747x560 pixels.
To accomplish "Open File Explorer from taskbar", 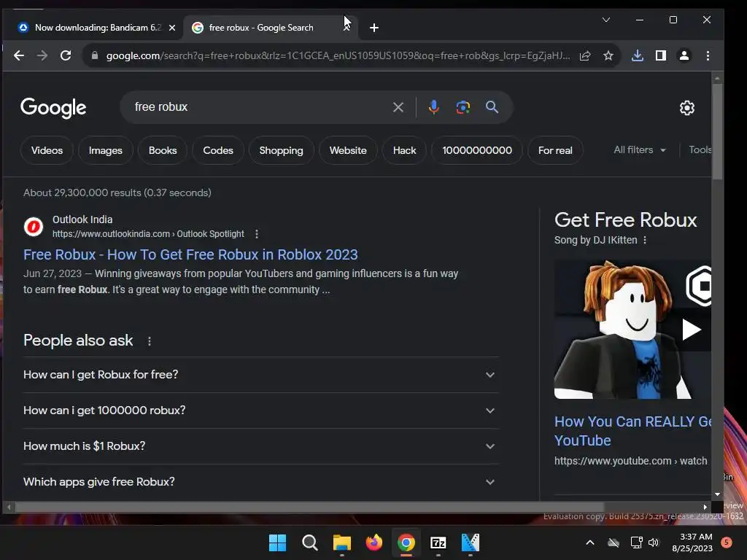I will tap(342, 542).
